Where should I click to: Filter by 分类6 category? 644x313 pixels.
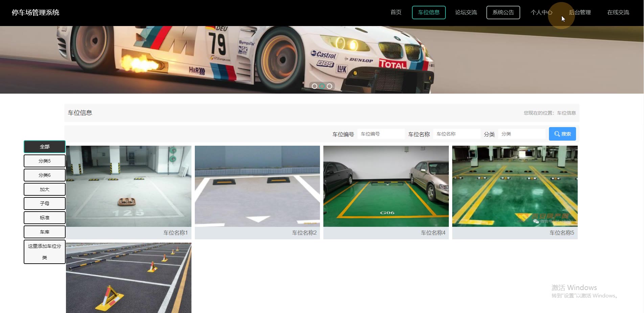45,175
